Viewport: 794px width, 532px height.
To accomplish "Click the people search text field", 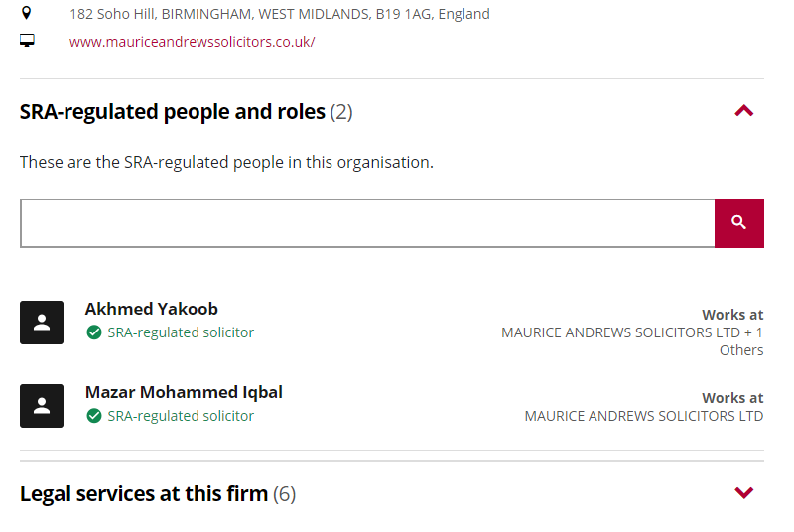I will [367, 223].
